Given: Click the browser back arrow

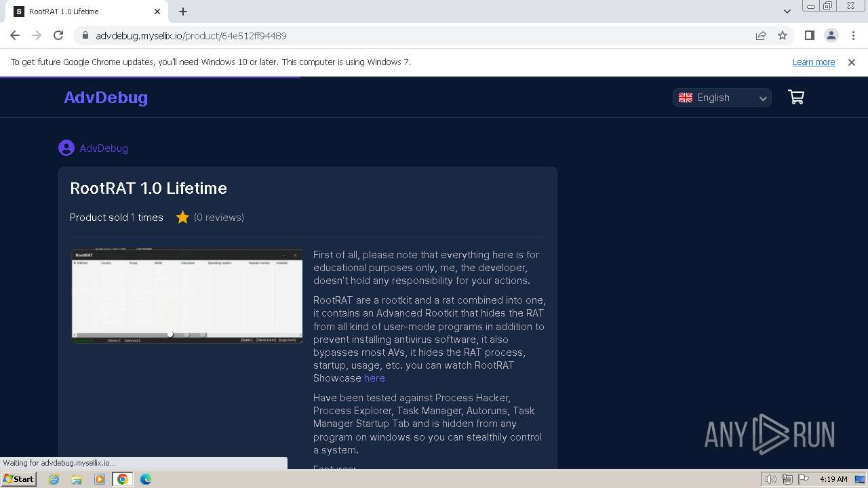Looking at the screenshot, I should (15, 35).
